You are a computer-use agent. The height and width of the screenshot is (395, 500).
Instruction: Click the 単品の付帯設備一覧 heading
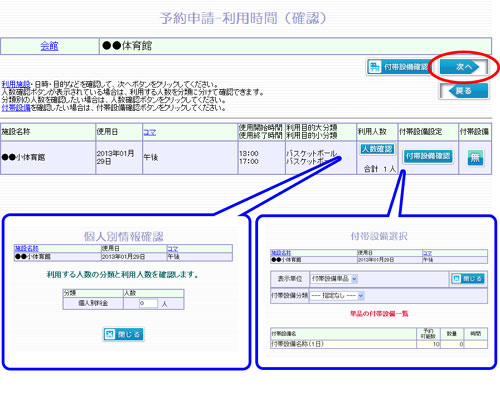pyautogui.click(x=379, y=314)
